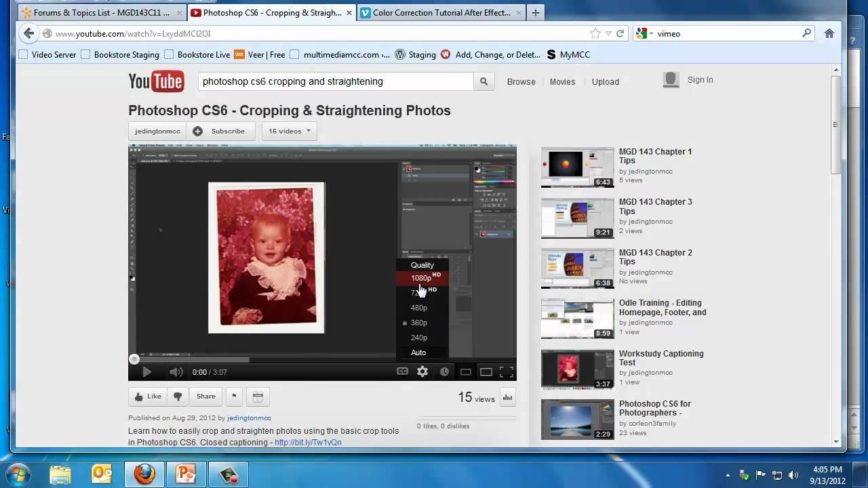Image resolution: width=868 pixels, height=488 pixels.
Task: Click the Watch Later clock icon
Action: (444, 371)
